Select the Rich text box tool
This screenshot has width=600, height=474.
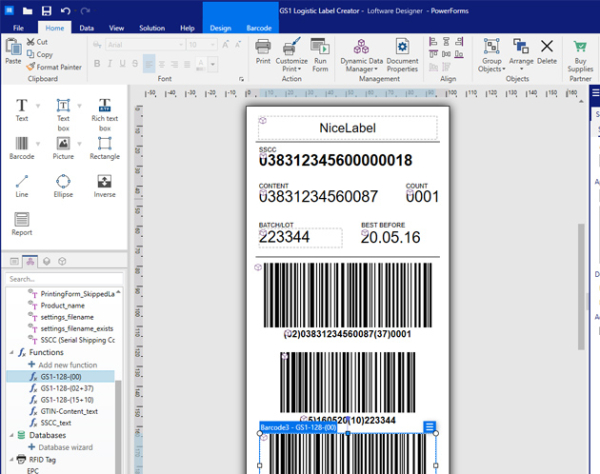[104, 115]
